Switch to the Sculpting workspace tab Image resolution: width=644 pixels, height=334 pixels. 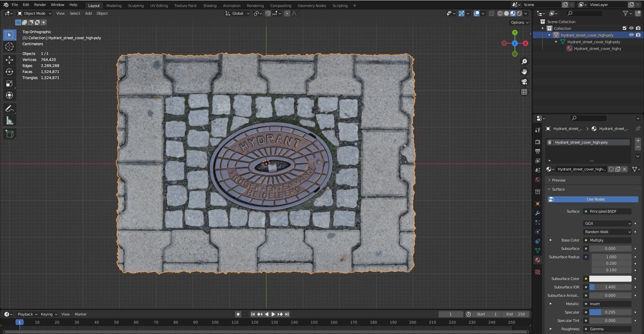(136, 6)
